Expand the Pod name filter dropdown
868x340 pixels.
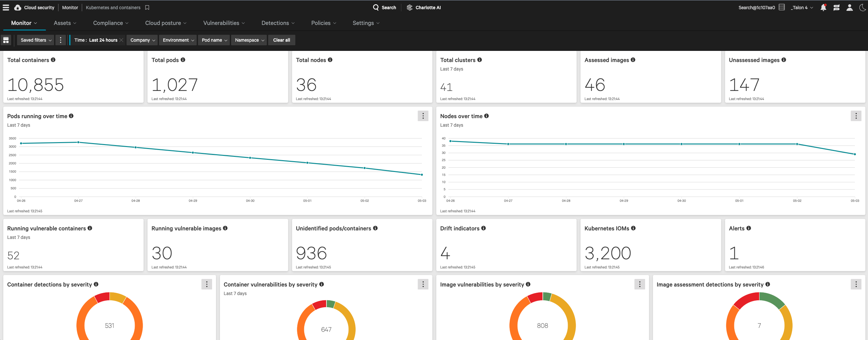click(x=214, y=40)
